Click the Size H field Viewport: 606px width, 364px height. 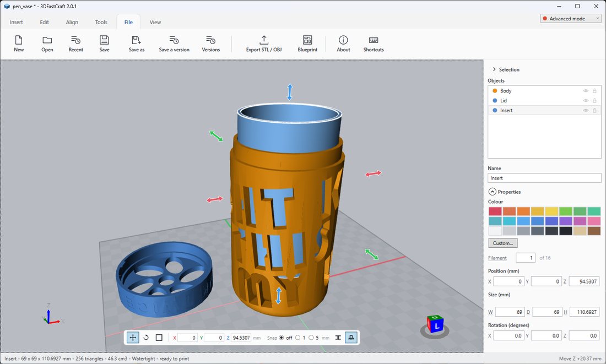(x=584, y=312)
